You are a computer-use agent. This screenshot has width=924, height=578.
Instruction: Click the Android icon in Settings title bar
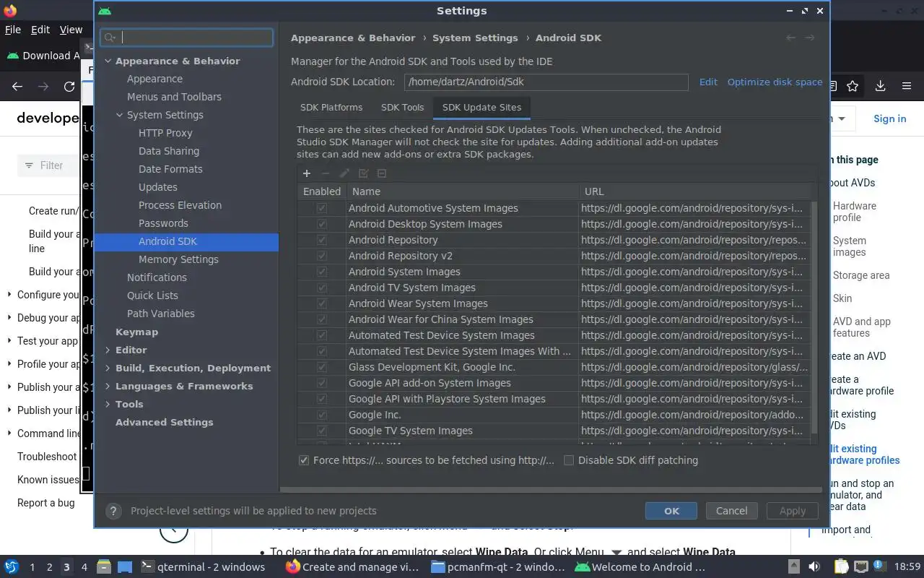(105, 11)
